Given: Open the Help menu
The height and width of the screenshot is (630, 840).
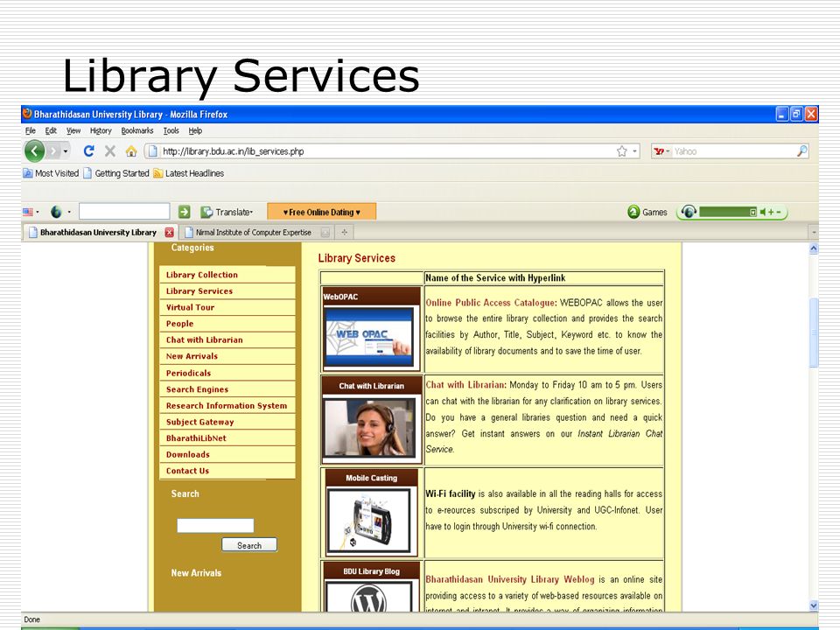Looking at the screenshot, I should point(195,130).
